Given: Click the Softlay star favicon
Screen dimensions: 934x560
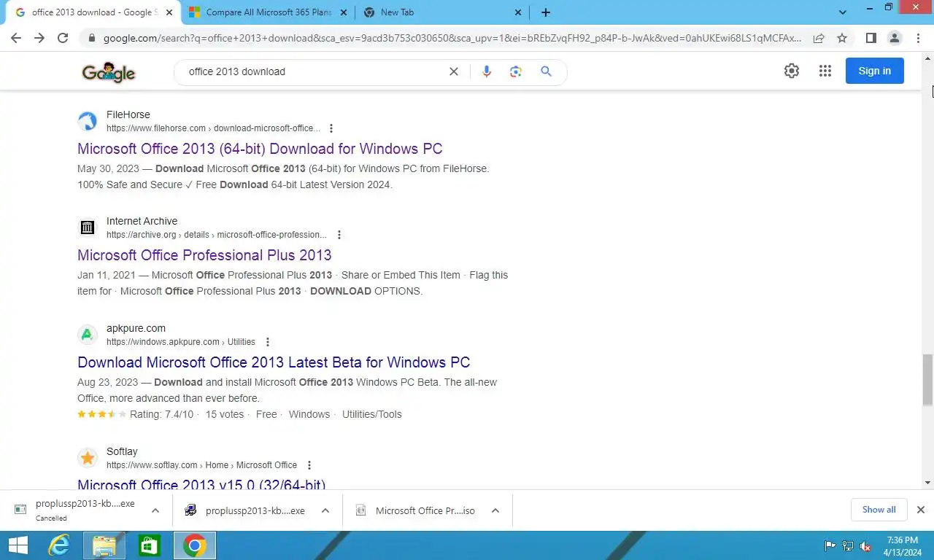Looking at the screenshot, I should (88, 458).
